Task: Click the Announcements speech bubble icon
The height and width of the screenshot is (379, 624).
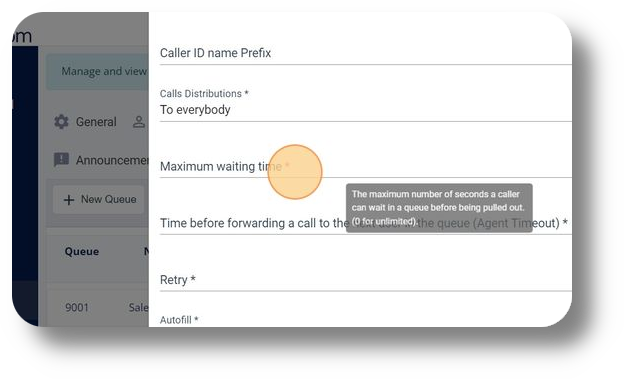Action: [61, 160]
